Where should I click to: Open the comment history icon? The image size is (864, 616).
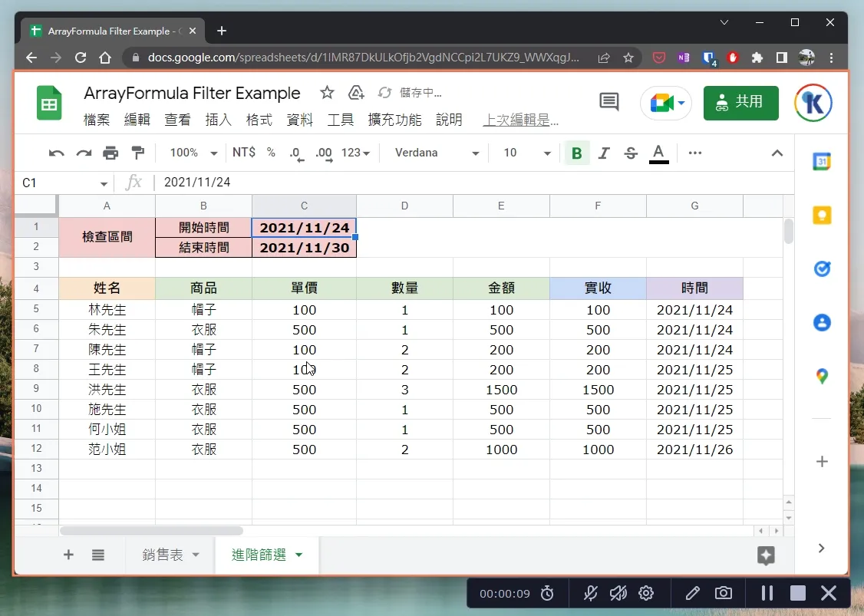click(609, 102)
